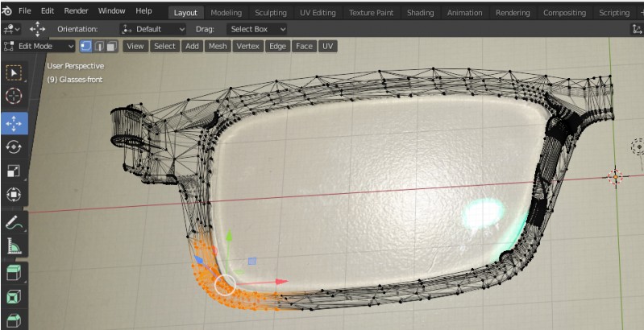The width and height of the screenshot is (644, 330).
Task: Switch to face select mode
Action: pos(111,46)
